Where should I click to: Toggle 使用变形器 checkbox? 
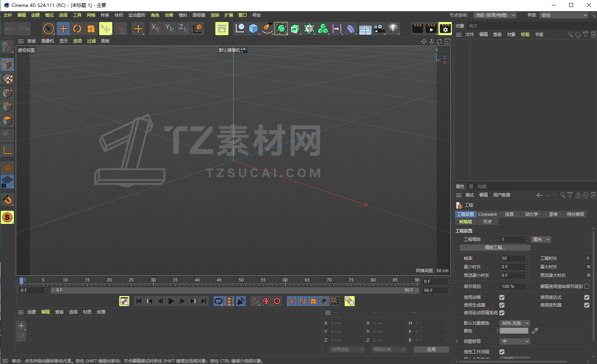tap(587, 305)
